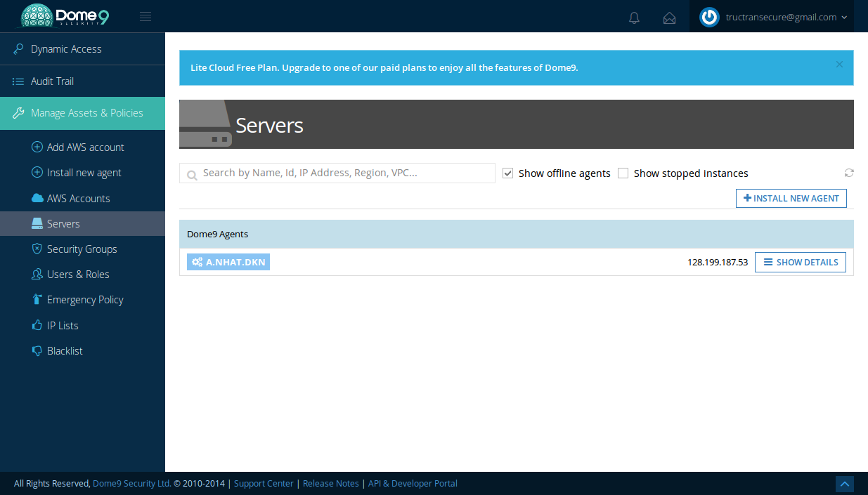Click the scroll-to-top arrow icon in footer
868x495 pixels.
tap(845, 484)
